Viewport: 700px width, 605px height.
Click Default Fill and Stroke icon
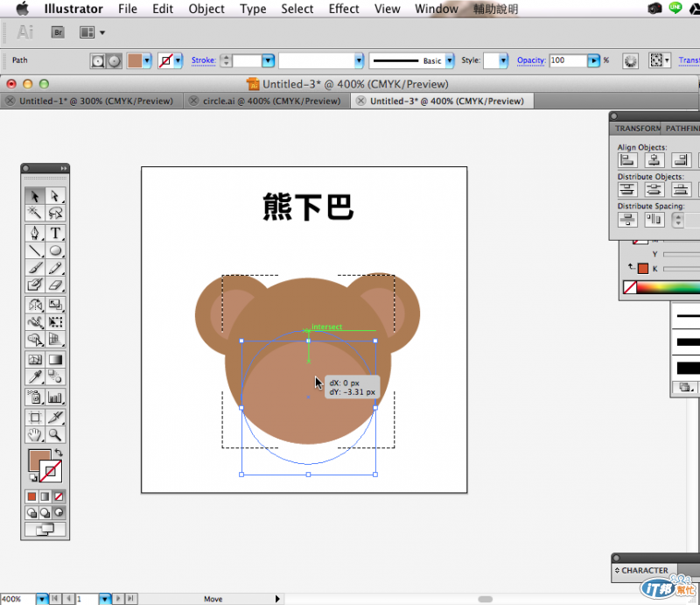coord(33,478)
